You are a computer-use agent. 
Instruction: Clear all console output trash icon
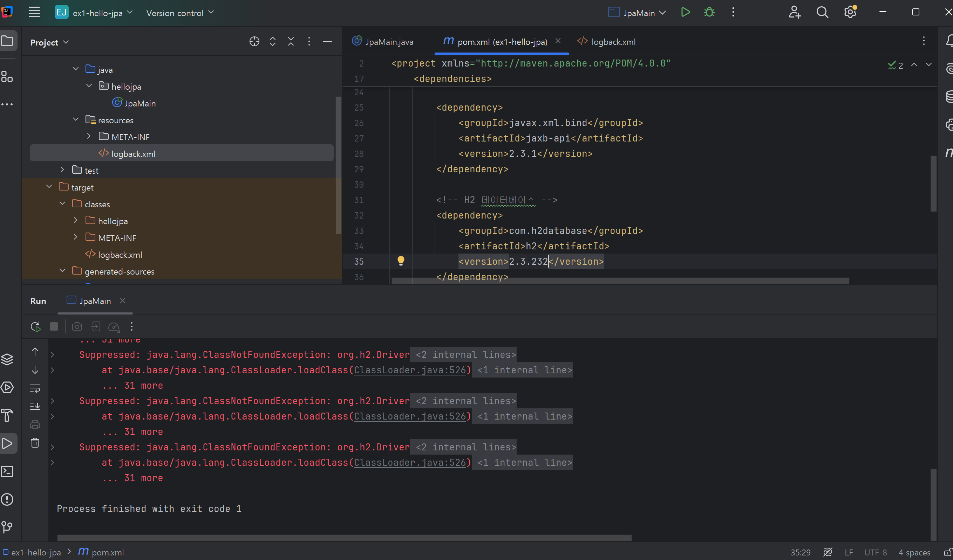[x=35, y=443]
